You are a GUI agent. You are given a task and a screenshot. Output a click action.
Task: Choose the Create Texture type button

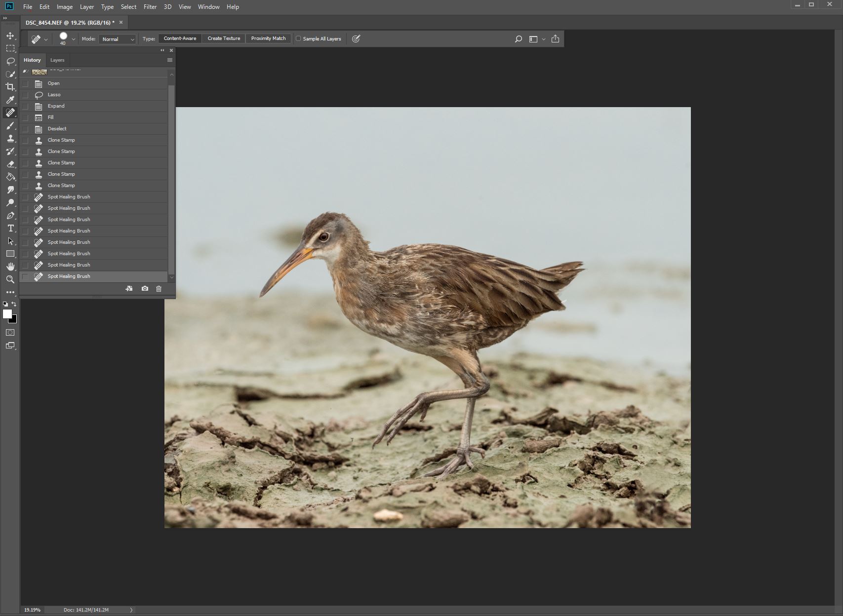[x=224, y=38]
